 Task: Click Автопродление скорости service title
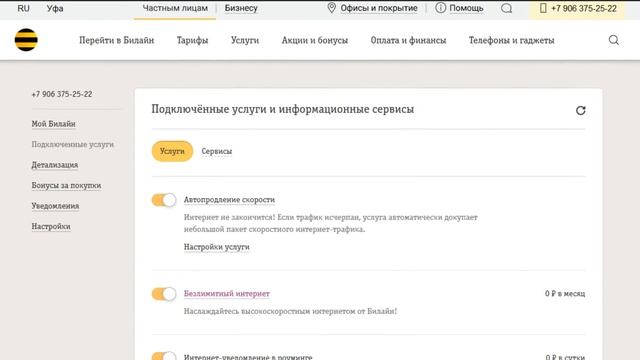tap(229, 200)
